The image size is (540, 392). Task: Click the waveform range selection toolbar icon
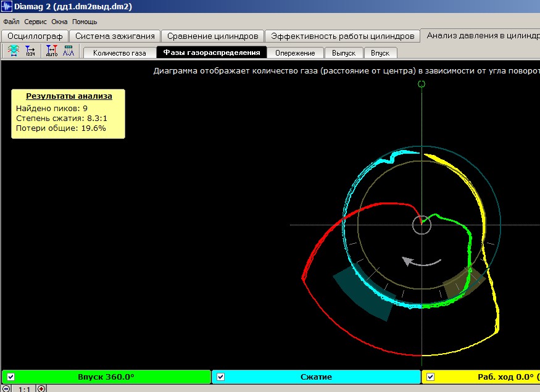click(14, 51)
